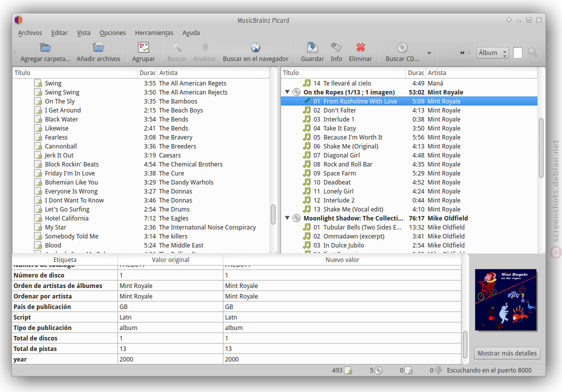Click the status bar download arrow icon
The image size is (562, 392).
click(438, 370)
